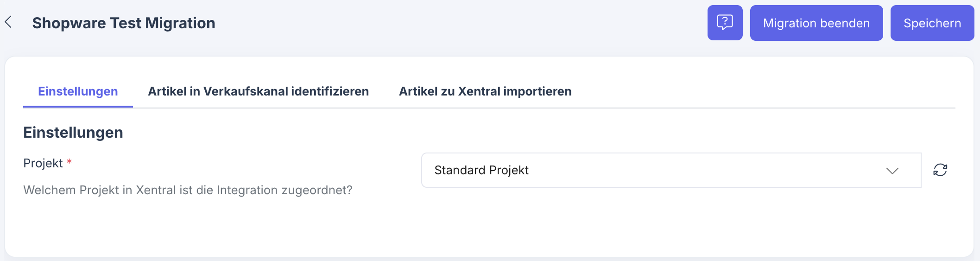Click the red required asterisk by Projekt
Viewport: 980px width, 261px height.
[x=70, y=162]
